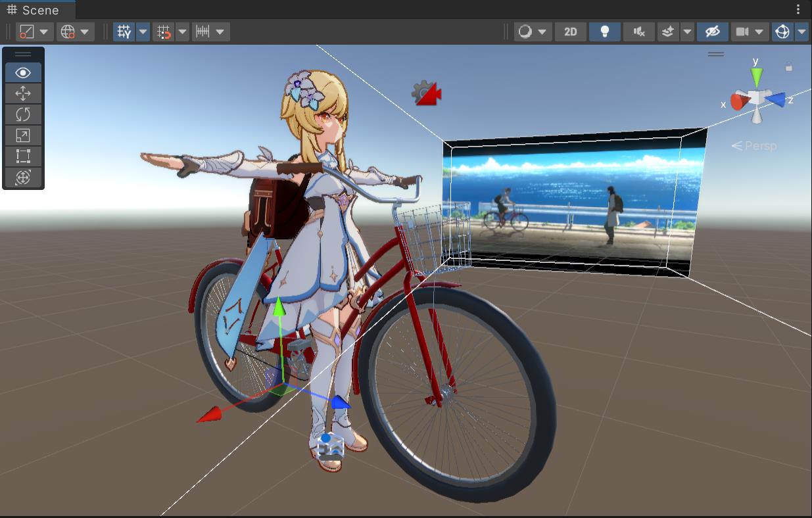Click the small gizmo icon at character's feet
The height and width of the screenshot is (518, 812).
coord(330,446)
